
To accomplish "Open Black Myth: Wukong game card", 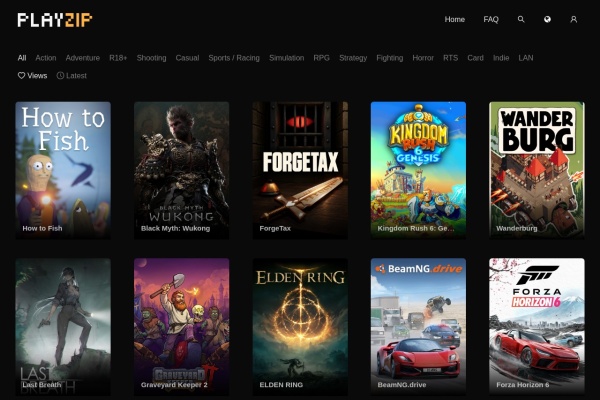I will [182, 170].
